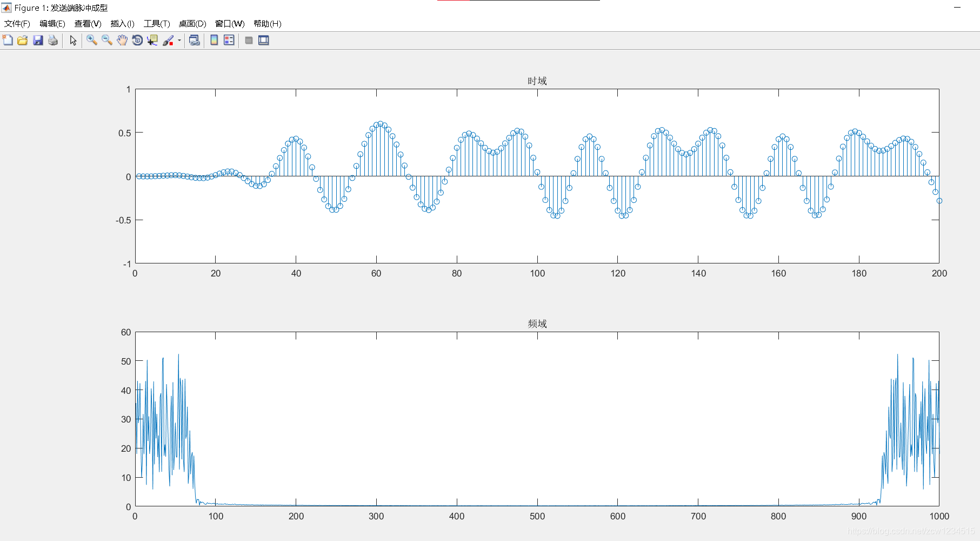Click x-axis label 100 on upper plot
The image size is (980, 541).
pyautogui.click(x=537, y=273)
